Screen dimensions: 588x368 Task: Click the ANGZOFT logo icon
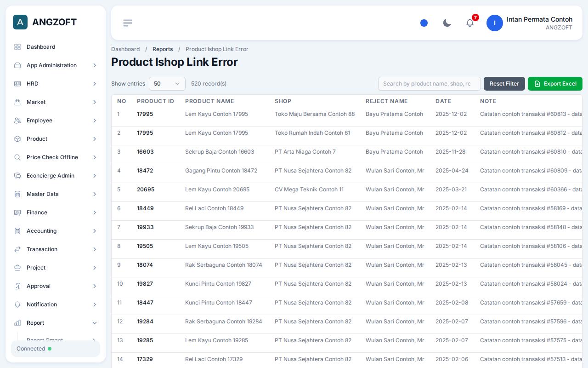[20, 22]
